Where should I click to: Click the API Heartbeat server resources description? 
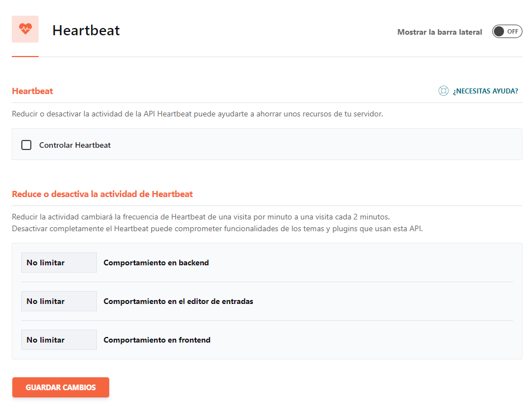197,114
